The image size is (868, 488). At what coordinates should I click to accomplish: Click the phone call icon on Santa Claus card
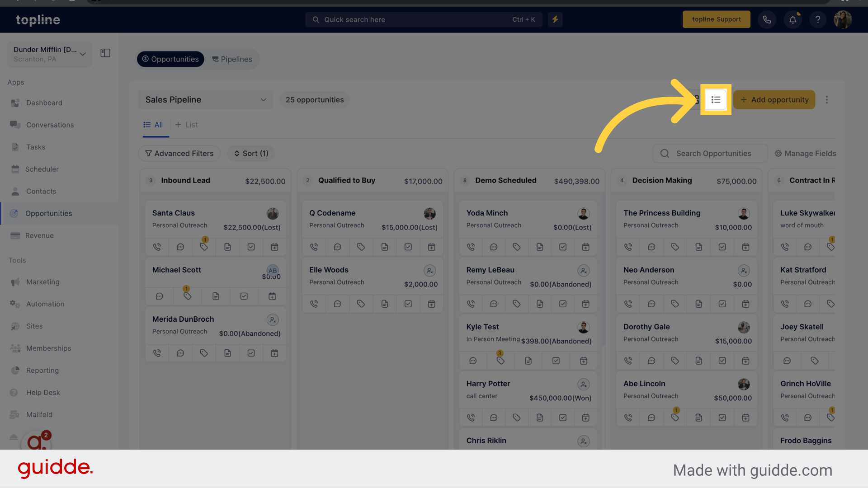pyautogui.click(x=157, y=247)
